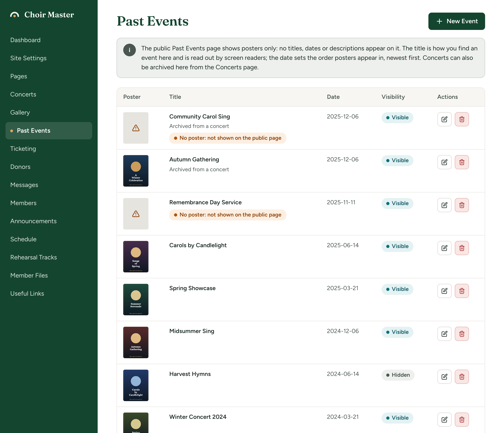The height and width of the screenshot is (433, 504).
Task: Delete the Remembrance Day Service event
Action: [462, 205]
